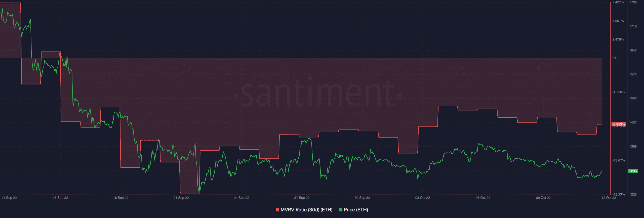Click the -4.556% MVRV axis label

point(619,92)
